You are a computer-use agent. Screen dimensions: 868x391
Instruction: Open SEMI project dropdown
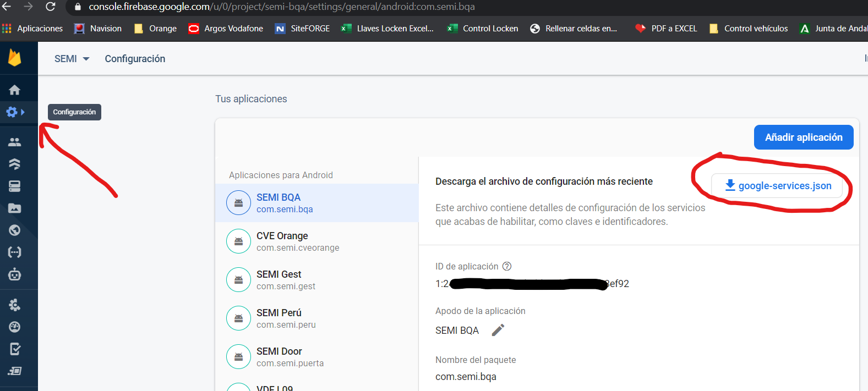tap(72, 59)
